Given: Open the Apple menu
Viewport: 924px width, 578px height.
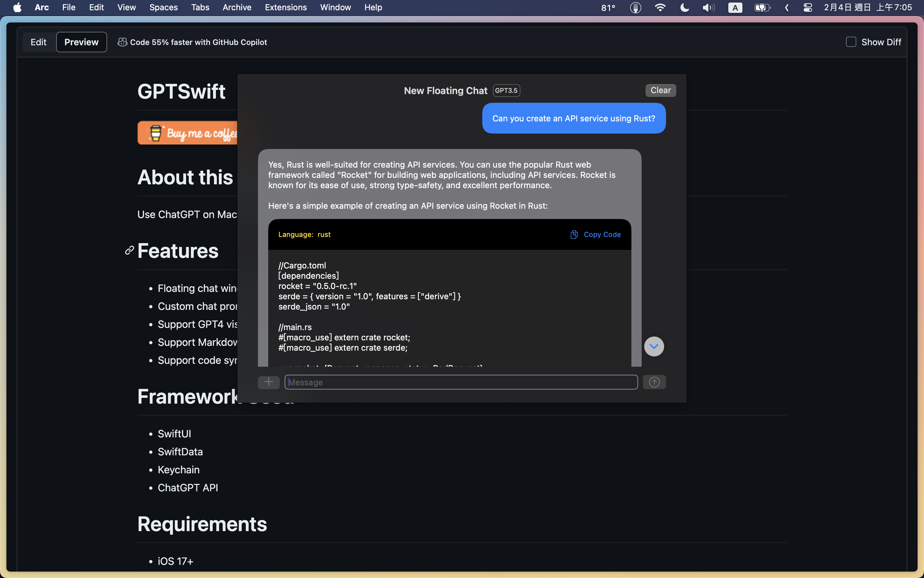Looking at the screenshot, I should (17, 7).
